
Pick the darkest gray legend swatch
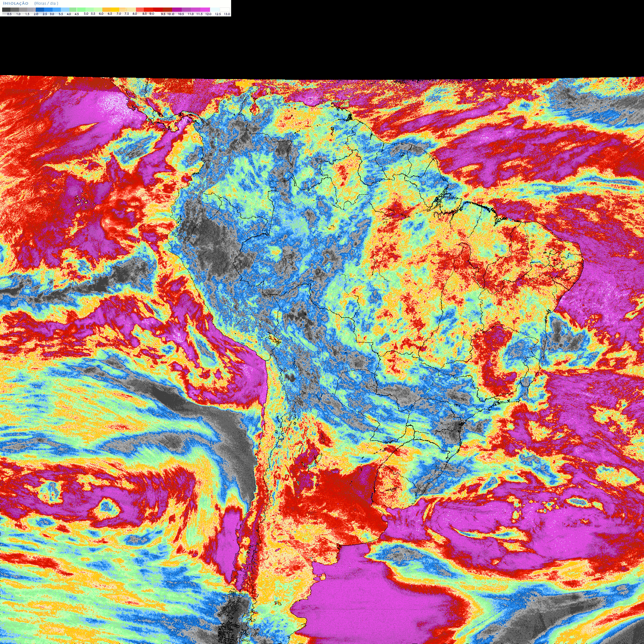tap(6, 10)
